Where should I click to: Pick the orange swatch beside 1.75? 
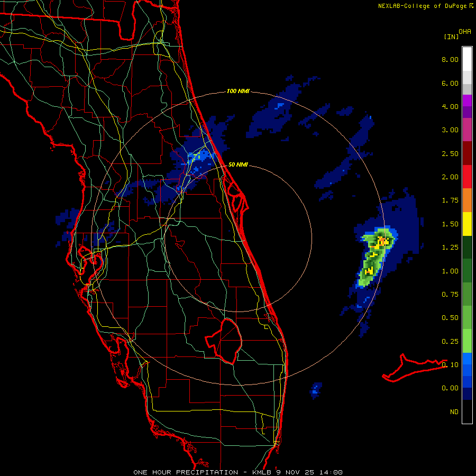click(x=467, y=200)
